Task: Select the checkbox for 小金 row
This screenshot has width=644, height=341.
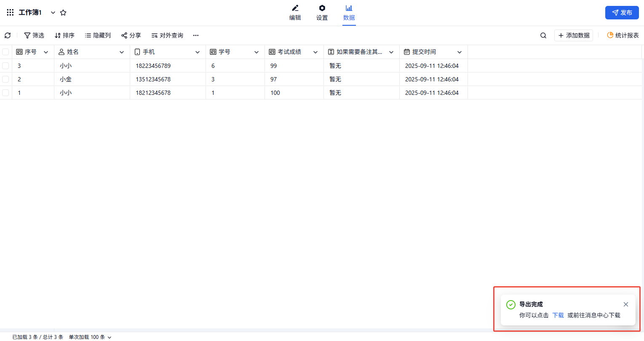Action: 5,79
